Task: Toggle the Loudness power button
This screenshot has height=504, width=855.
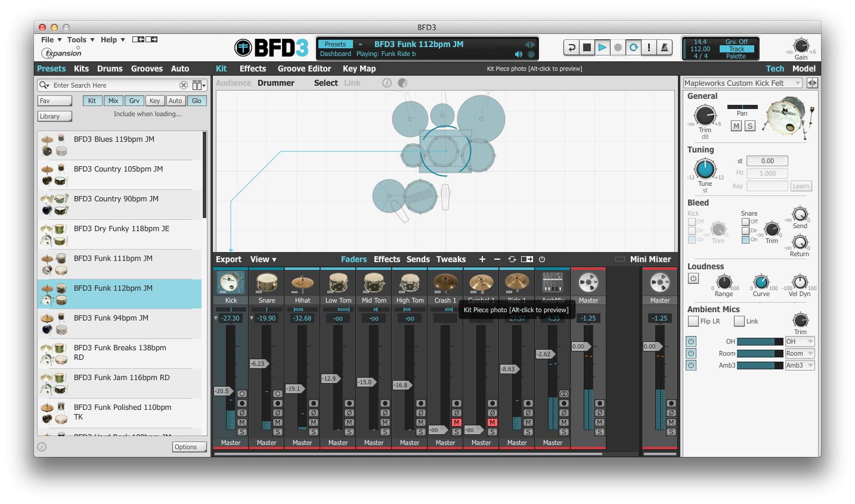Action: click(693, 278)
